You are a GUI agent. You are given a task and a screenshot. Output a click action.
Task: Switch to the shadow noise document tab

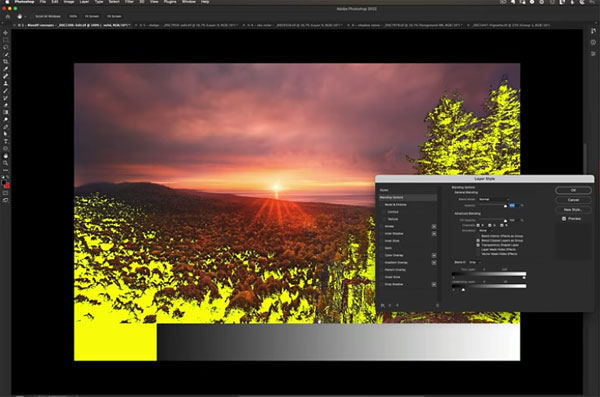coord(407,25)
